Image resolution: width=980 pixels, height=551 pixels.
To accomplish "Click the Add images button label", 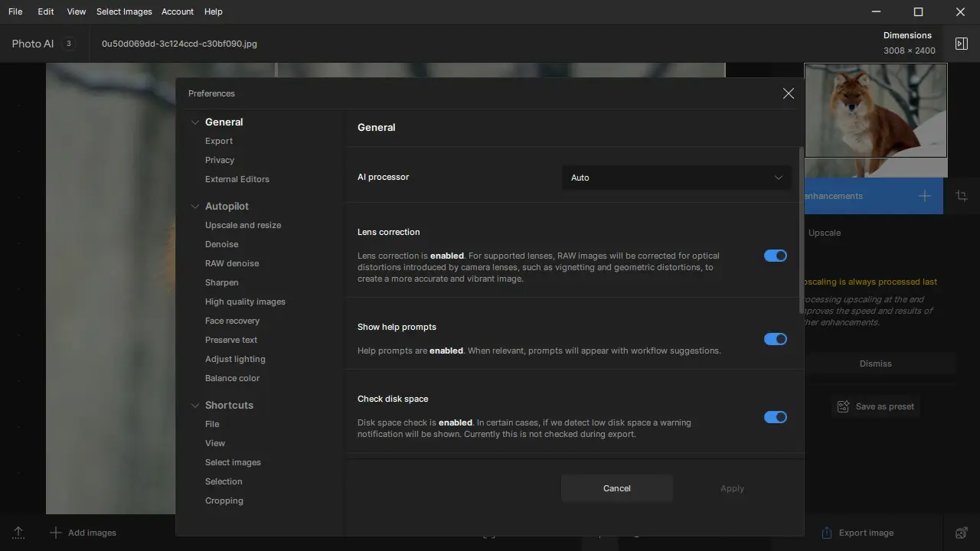I will tap(92, 533).
